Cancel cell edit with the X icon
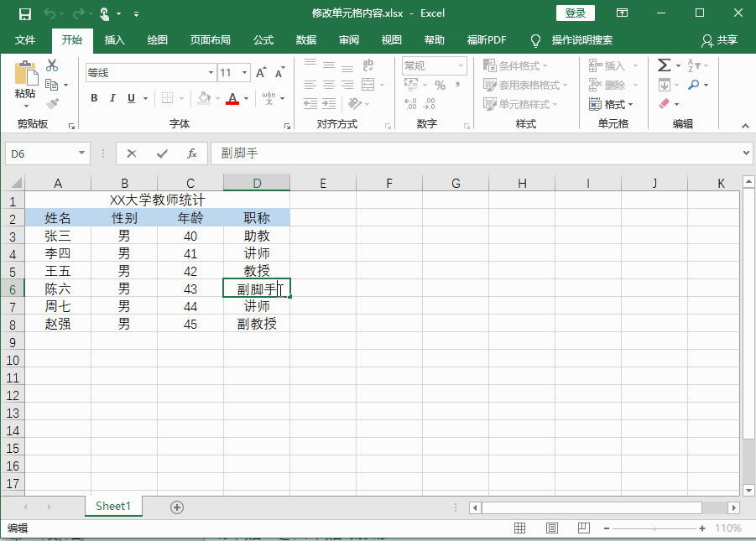 (131, 153)
